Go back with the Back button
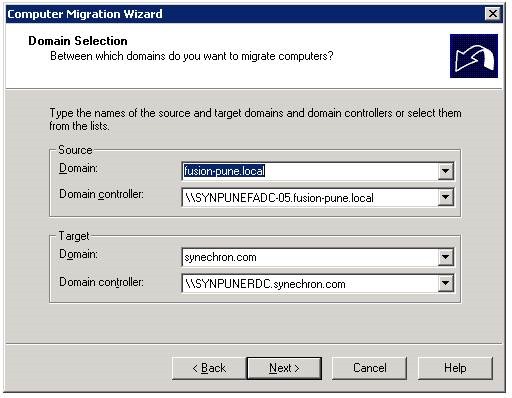This screenshot has height=398, width=512. pos(209,368)
